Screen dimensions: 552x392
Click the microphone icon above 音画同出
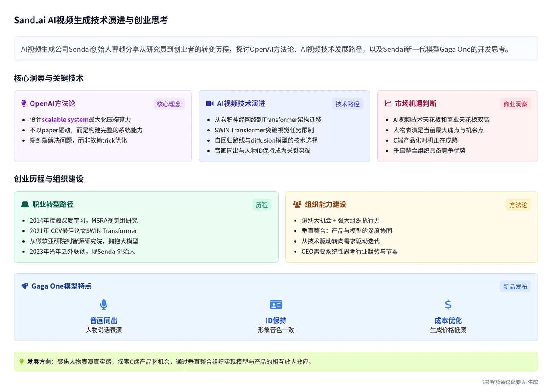click(x=103, y=305)
